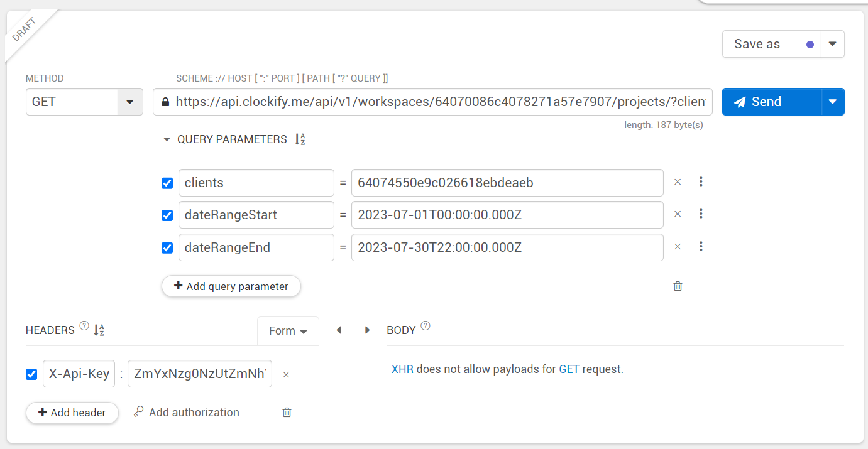Click inside the request URL field
The image size is (868, 449).
pyautogui.click(x=434, y=101)
